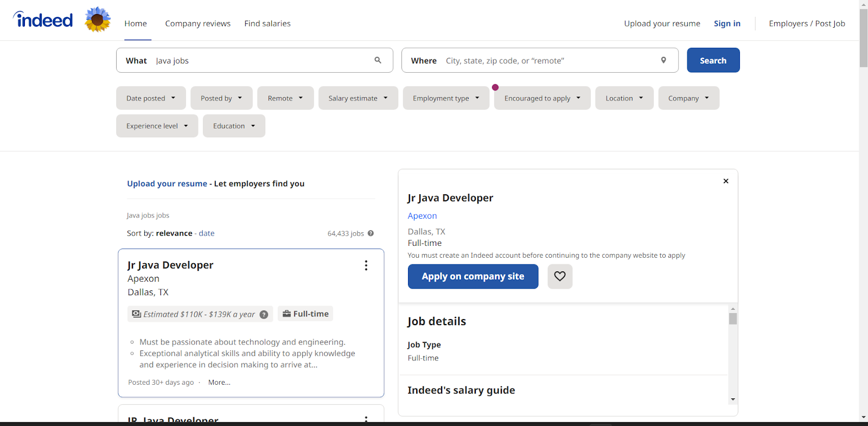Click the sunflower icon beside the logo
The width and height of the screenshot is (868, 426).
click(x=98, y=20)
